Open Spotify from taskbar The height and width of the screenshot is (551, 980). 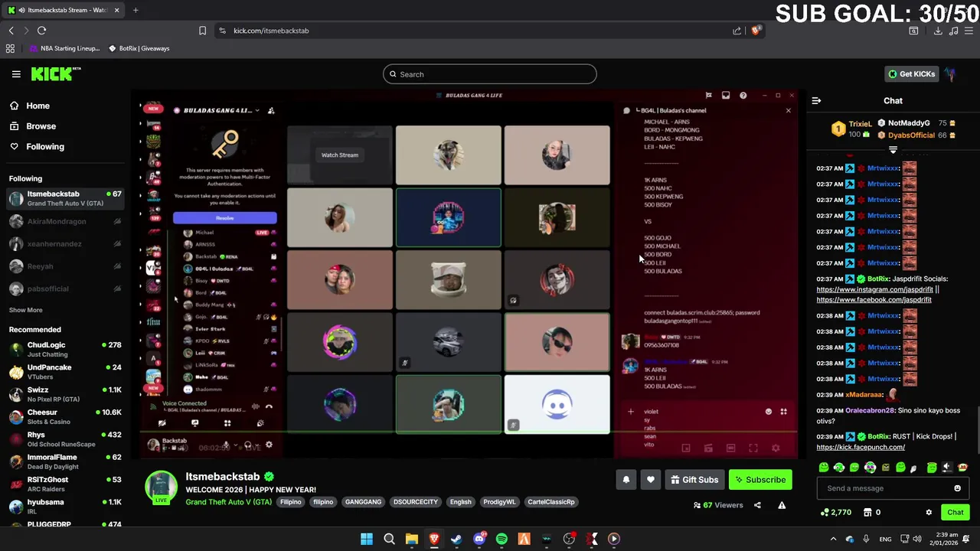pos(501,539)
